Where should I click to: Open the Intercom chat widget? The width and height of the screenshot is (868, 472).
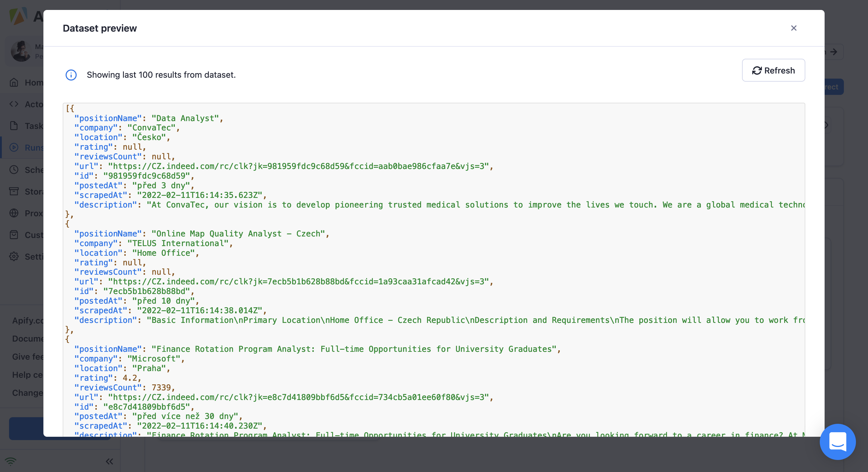[x=838, y=442]
